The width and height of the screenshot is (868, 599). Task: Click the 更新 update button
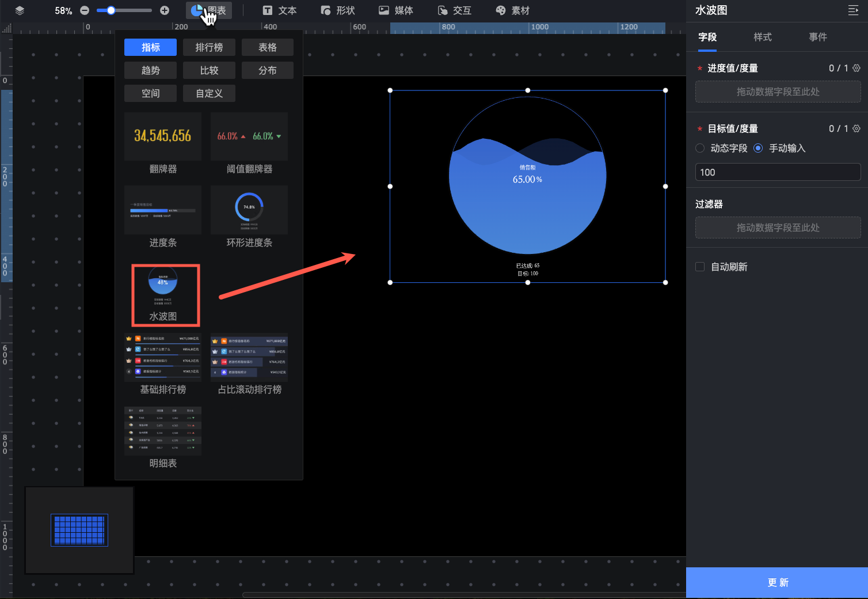click(x=777, y=582)
